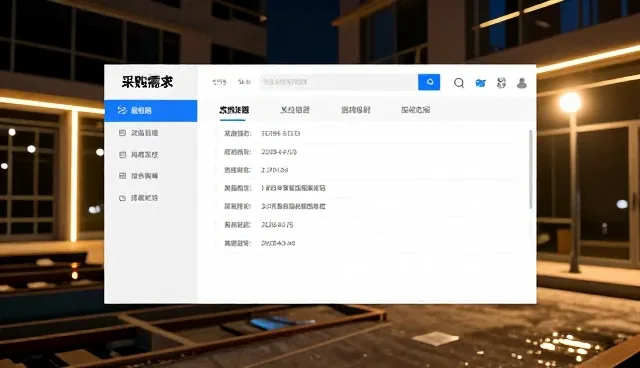Switch to the third content tab
The width and height of the screenshot is (640, 368).
pyautogui.click(x=356, y=110)
